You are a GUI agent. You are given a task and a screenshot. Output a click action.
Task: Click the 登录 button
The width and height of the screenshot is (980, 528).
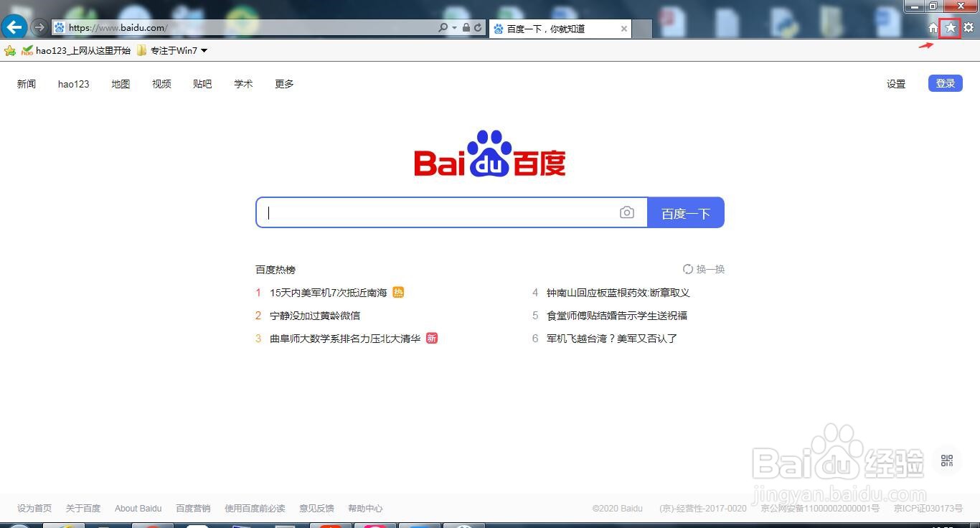946,83
